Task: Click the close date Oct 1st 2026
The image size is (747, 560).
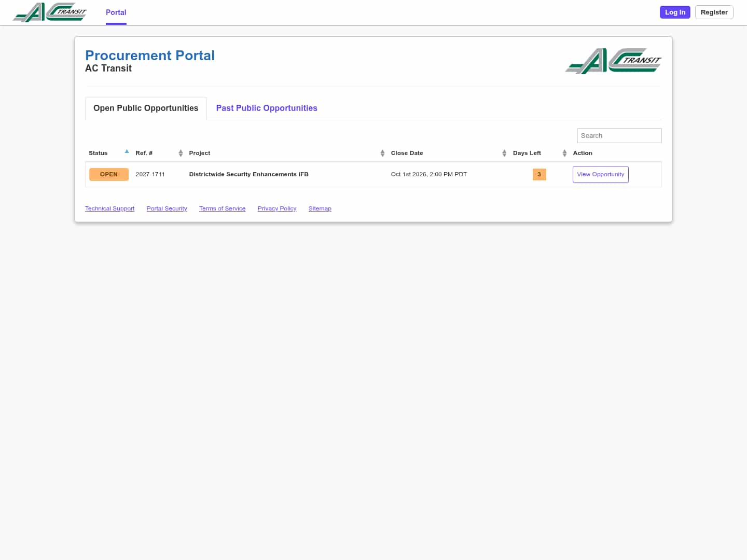Action: tap(429, 175)
